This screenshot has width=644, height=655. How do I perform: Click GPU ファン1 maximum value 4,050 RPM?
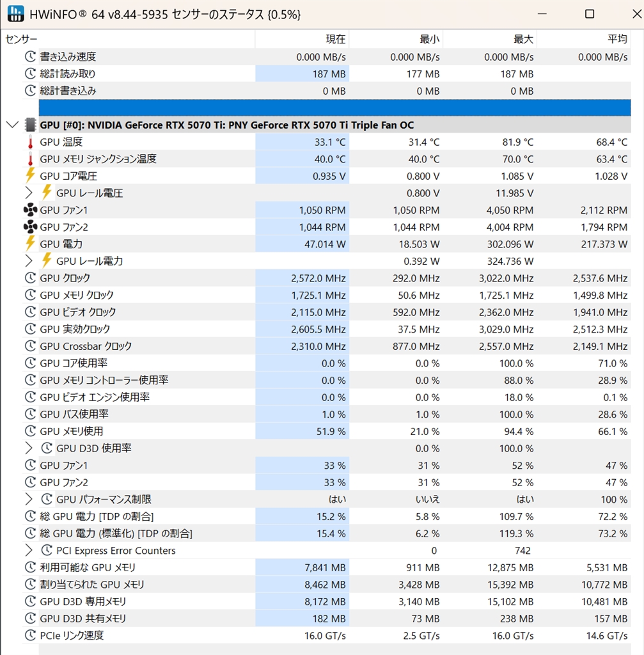pyautogui.click(x=510, y=210)
